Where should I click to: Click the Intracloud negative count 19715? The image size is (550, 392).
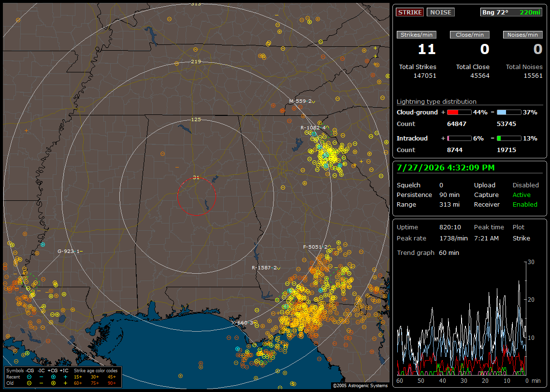(506, 150)
